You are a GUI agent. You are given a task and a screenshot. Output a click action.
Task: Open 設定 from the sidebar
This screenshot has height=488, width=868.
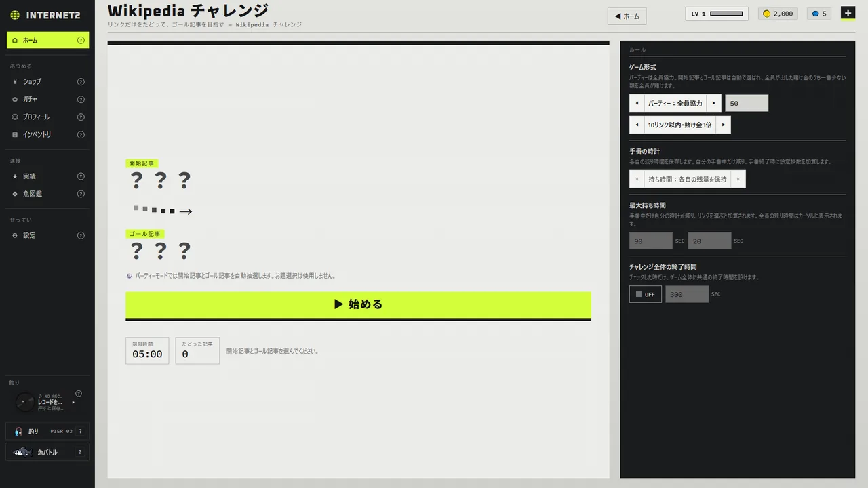[x=47, y=235]
